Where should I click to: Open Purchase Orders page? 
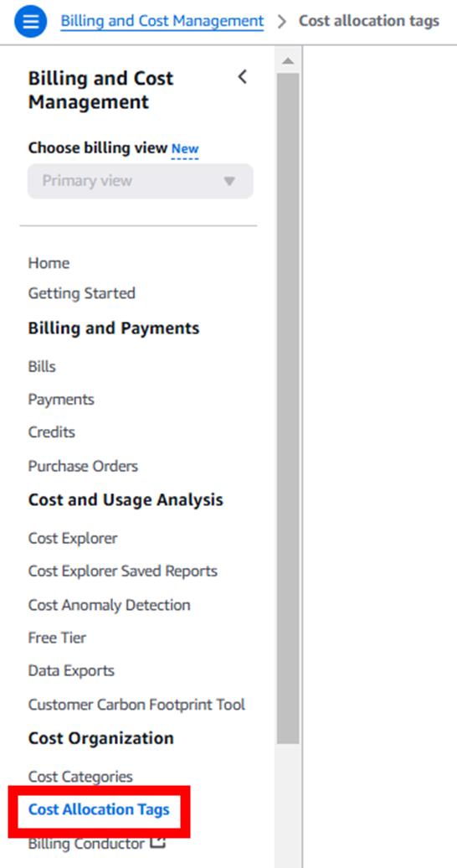[x=83, y=466]
